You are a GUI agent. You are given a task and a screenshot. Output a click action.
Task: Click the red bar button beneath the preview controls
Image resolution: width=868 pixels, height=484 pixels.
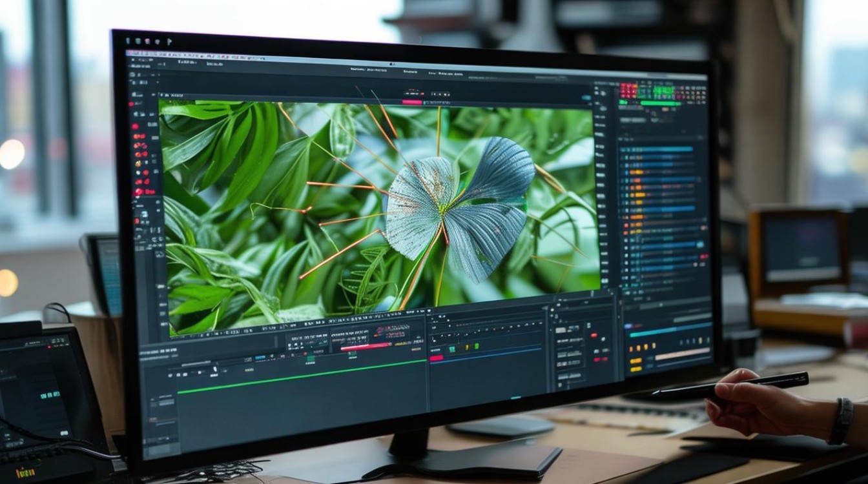pos(366,347)
